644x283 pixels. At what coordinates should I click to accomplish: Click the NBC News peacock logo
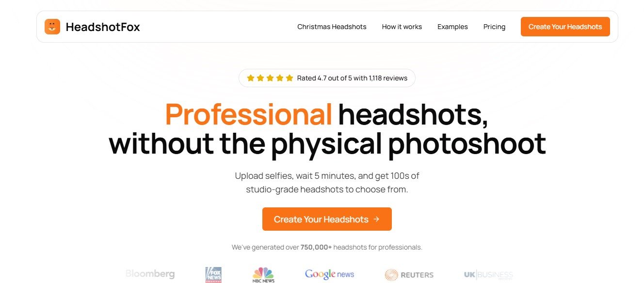click(x=263, y=274)
